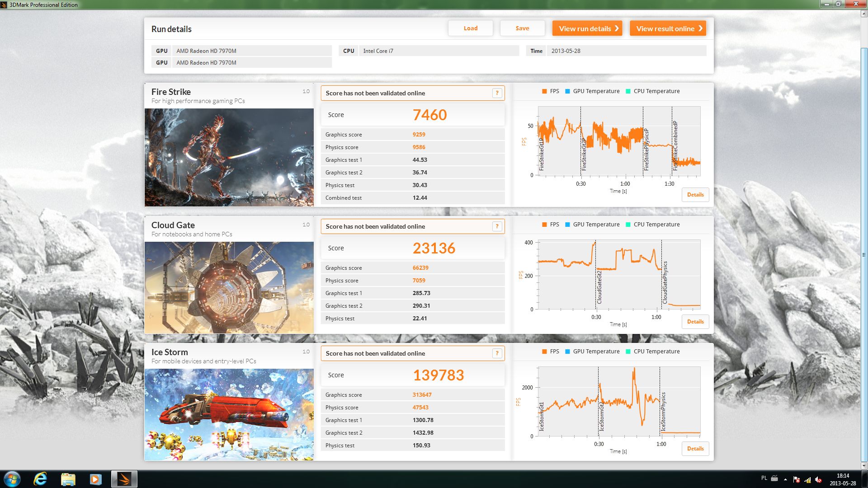The width and height of the screenshot is (868, 488).
Task: Open View result online
Action: point(668,28)
